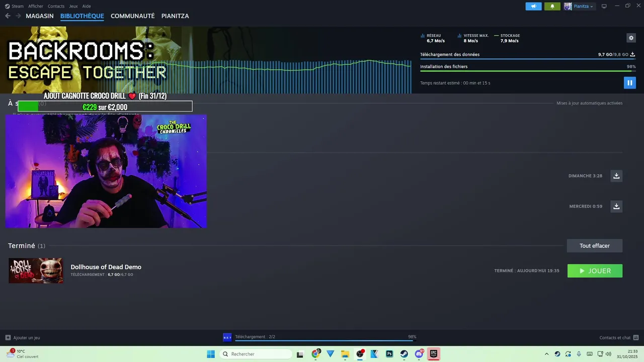
Task: Open the clock showing 21:33
Action: tap(628, 354)
